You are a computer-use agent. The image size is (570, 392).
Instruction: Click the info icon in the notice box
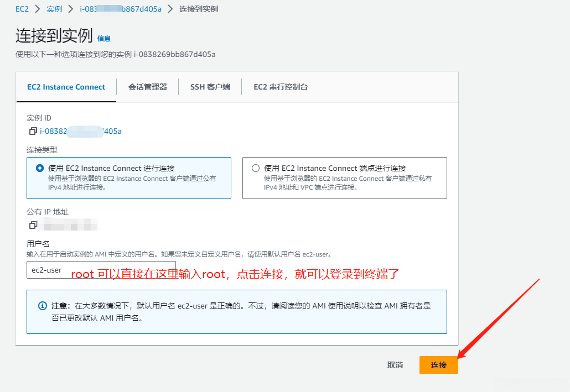click(43, 306)
